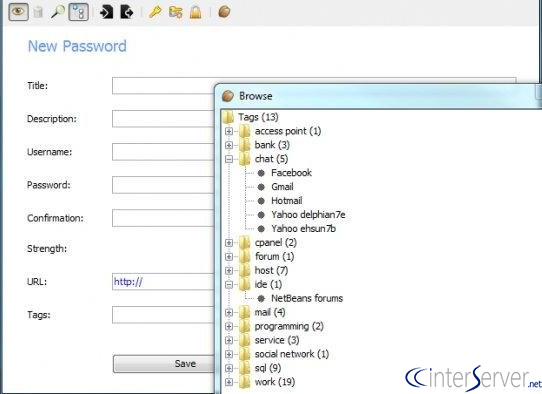Select the Yahoo ehsun7b entry
Viewport: 542px width, 394px height.
click(303, 229)
